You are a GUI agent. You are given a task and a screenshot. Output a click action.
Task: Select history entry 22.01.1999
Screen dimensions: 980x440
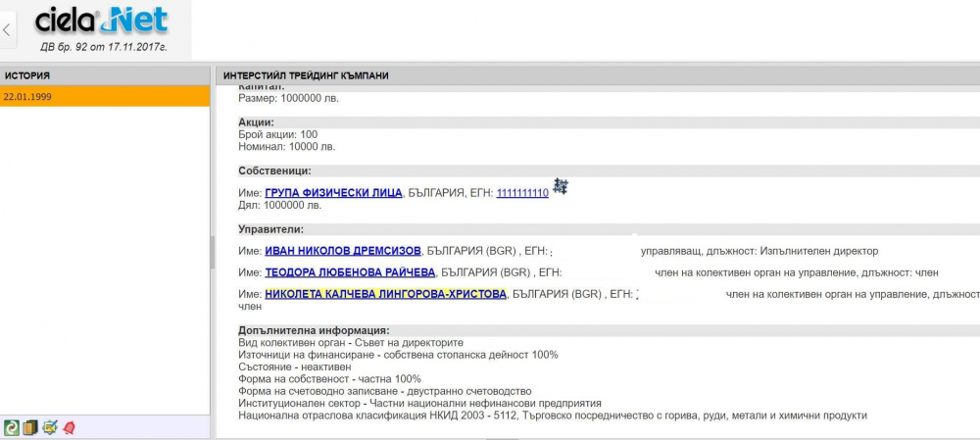pyautogui.click(x=105, y=96)
